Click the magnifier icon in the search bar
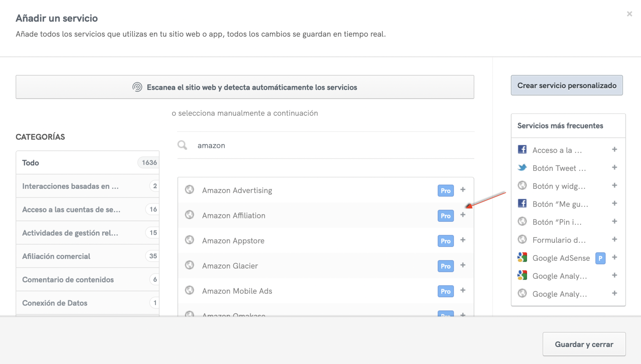Screen dimensions: 641x364 [182, 145]
